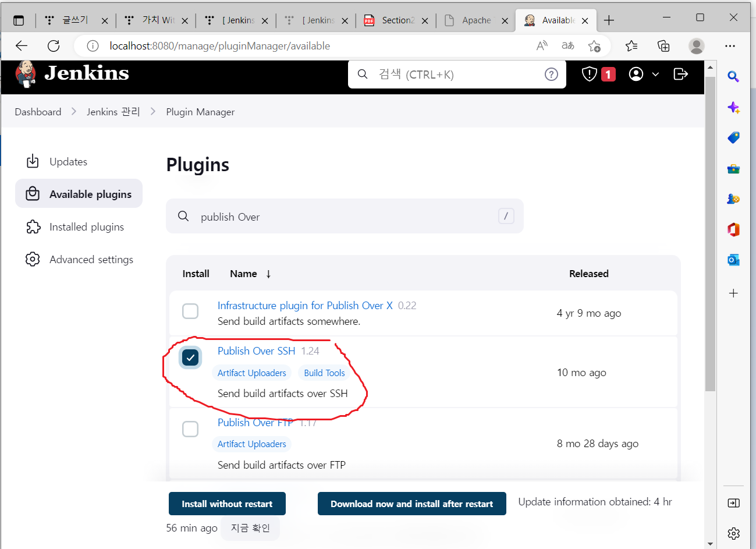
Task: Switch to the 글쓰기 browser tab
Action: click(x=76, y=20)
